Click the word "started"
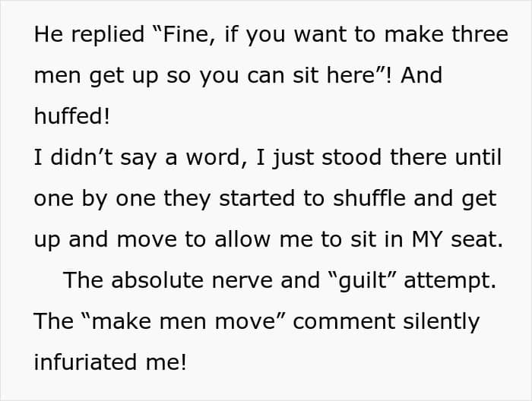Screen dimensions: 532x401 pos(257,199)
